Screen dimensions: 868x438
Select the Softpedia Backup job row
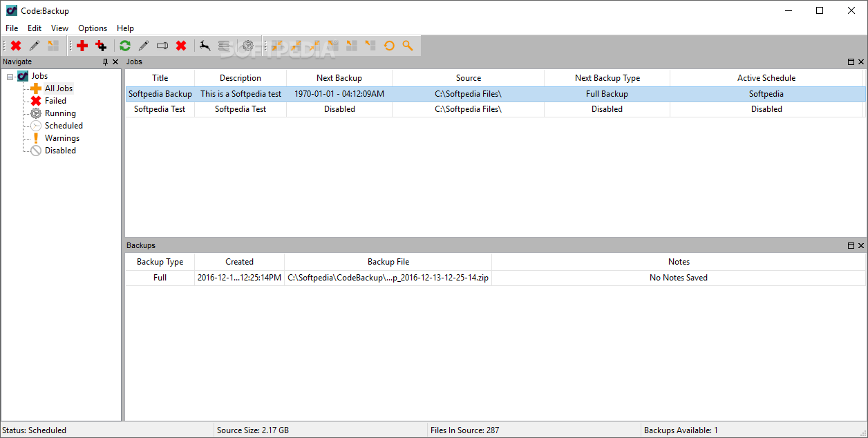495,94
